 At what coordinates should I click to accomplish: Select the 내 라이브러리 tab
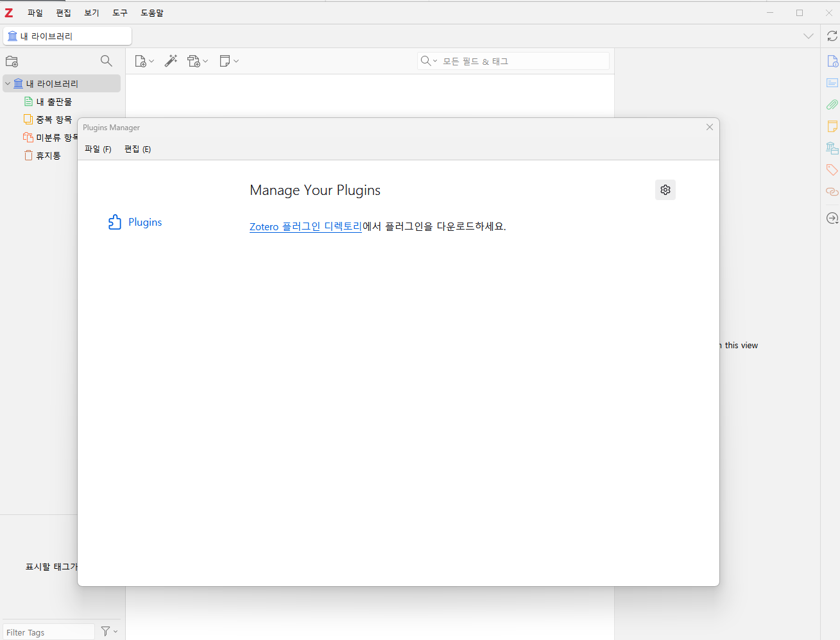click(67, 36)
